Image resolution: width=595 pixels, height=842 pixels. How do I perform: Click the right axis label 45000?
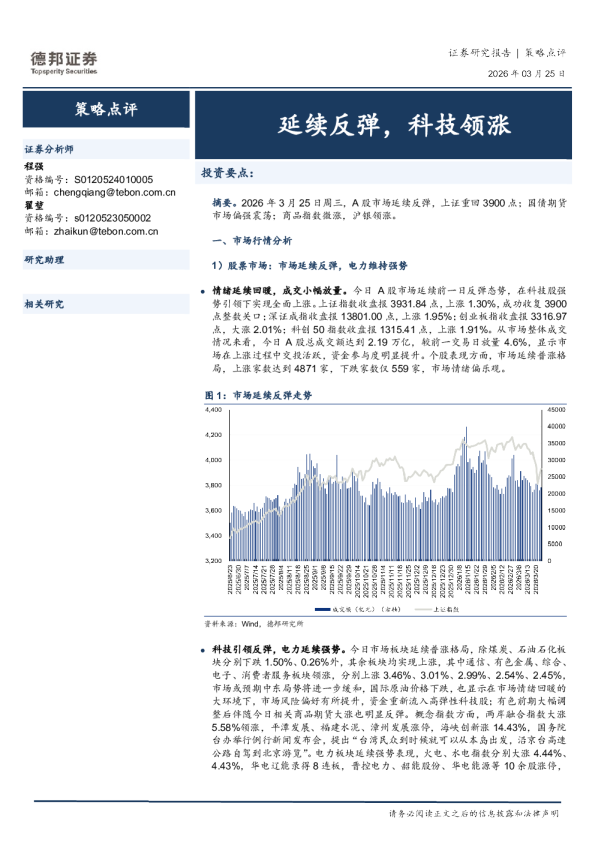(x=556, y=410)
